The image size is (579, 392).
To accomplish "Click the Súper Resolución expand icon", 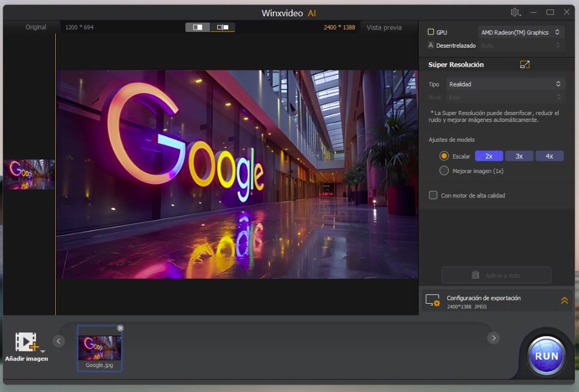I will tap(525, 64).
